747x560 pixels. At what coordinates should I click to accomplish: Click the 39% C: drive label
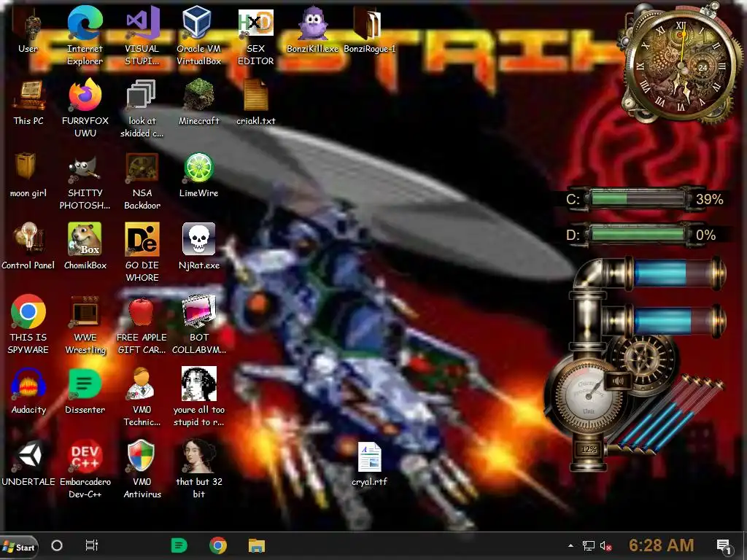coord(709,199)
